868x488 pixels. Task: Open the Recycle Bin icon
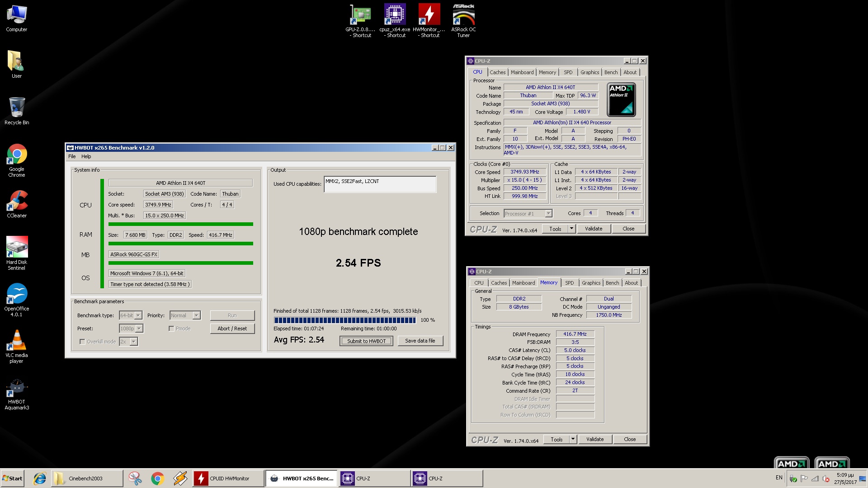click(x=17, y=111)
